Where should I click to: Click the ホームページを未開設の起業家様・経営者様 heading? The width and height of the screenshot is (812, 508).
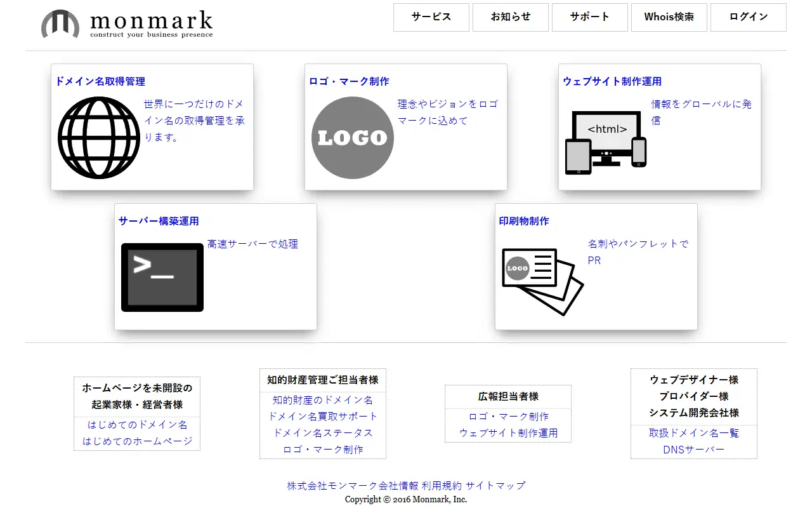pyautogui.click(x=137, y=396)
